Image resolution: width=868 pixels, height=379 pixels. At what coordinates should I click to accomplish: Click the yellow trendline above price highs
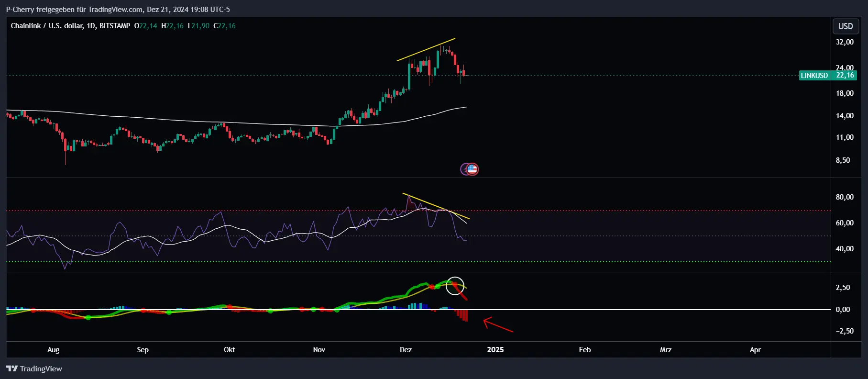426,50
